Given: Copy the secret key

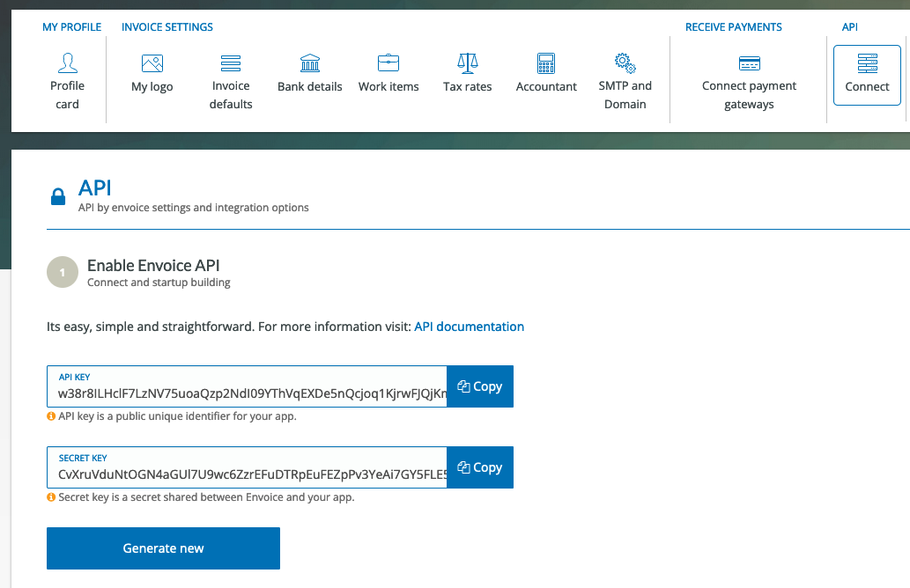Looking at the screenshot, I should [480, 467].
